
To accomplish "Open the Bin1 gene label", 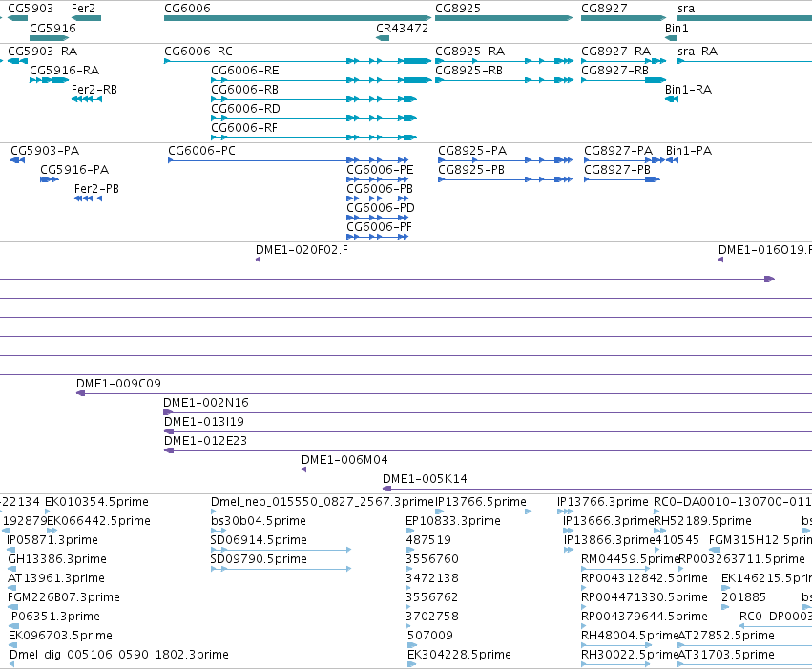I will [677, 28].
